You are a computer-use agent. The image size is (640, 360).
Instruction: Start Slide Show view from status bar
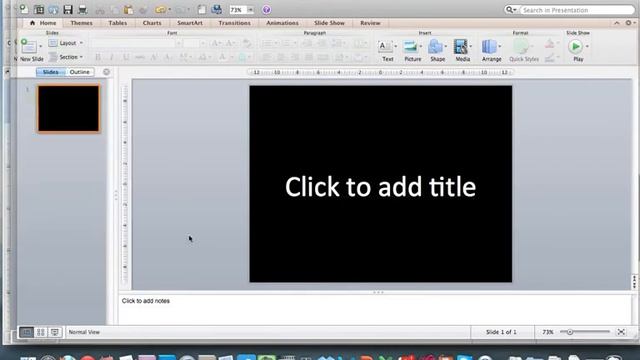tap(55, 332)
